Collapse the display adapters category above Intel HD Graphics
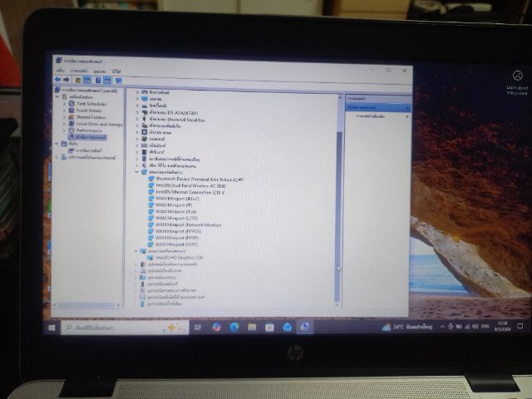532x399 pixels. point(136,251)
